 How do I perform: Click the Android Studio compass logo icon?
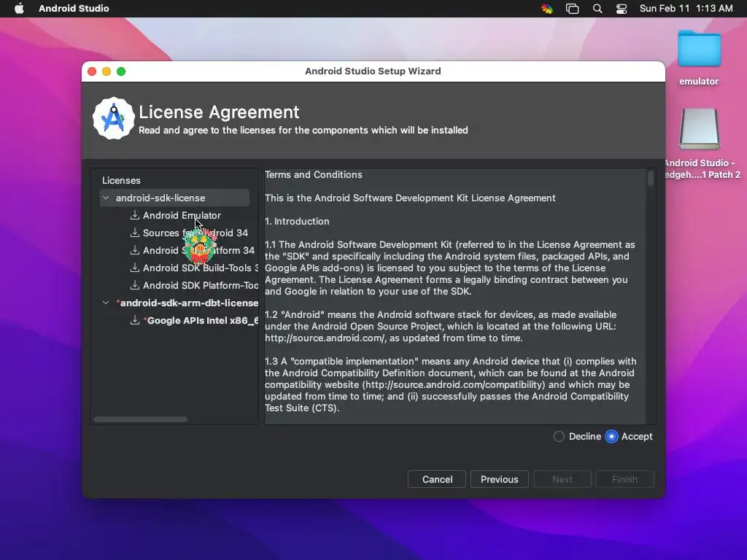coord(113,119)
